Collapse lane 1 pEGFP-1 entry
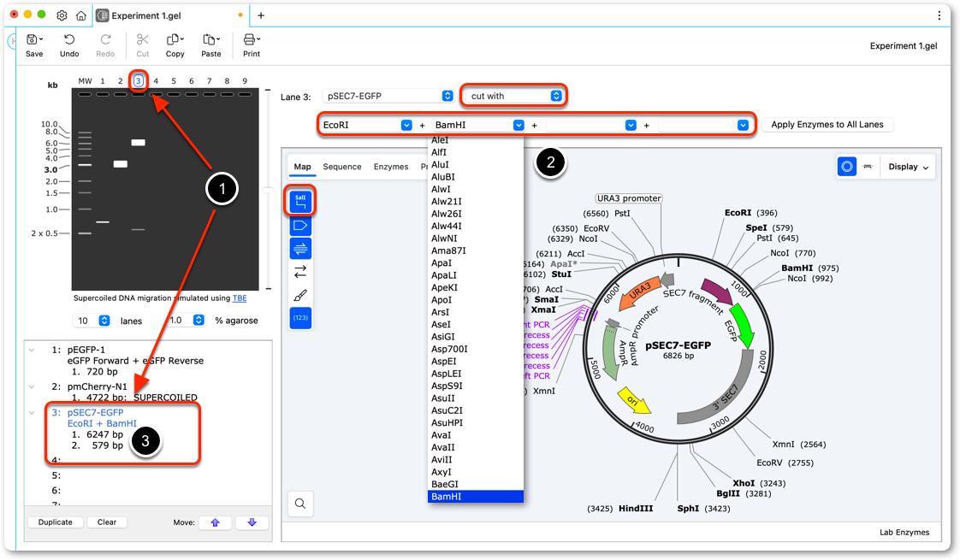This screenshot has height=560, width=960. pyautogui.click(x=32, y=350)
